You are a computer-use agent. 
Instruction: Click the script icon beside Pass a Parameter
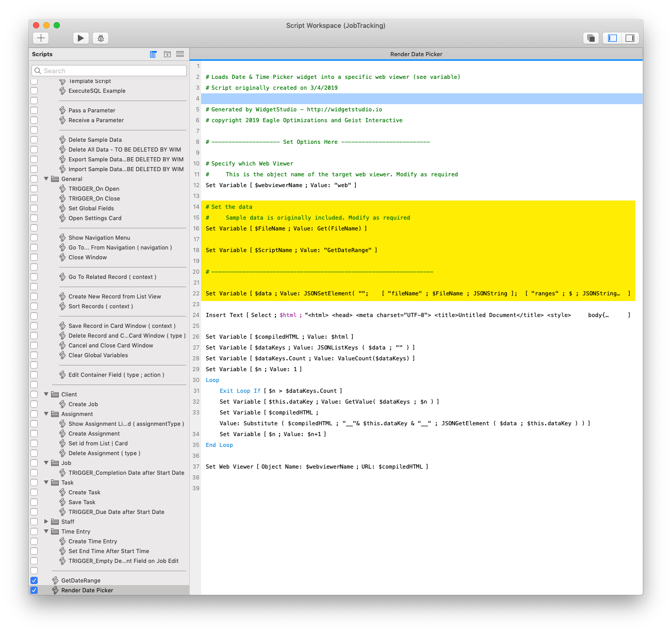[x=62, y=110]
